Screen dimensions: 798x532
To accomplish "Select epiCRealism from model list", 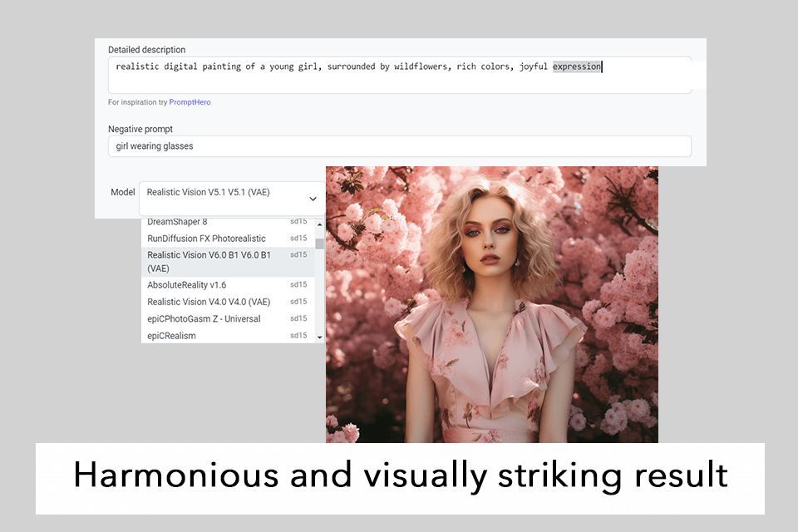I will pos(228,336).
